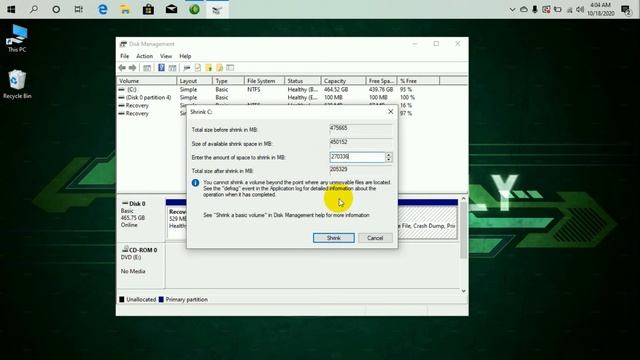Select the (C:) volume row

(x=292, y=89)
